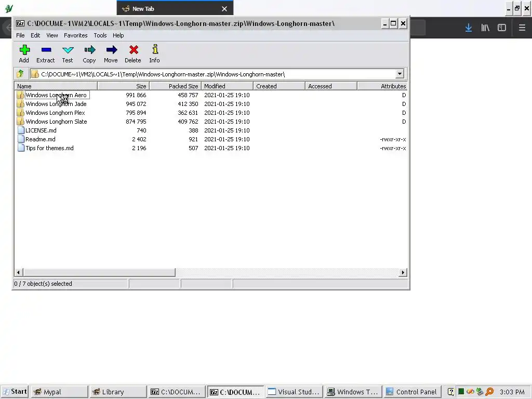532x399 pixels.
Task: Switch to Visual Studio taskbar button
Action: (x=294, y=392)
